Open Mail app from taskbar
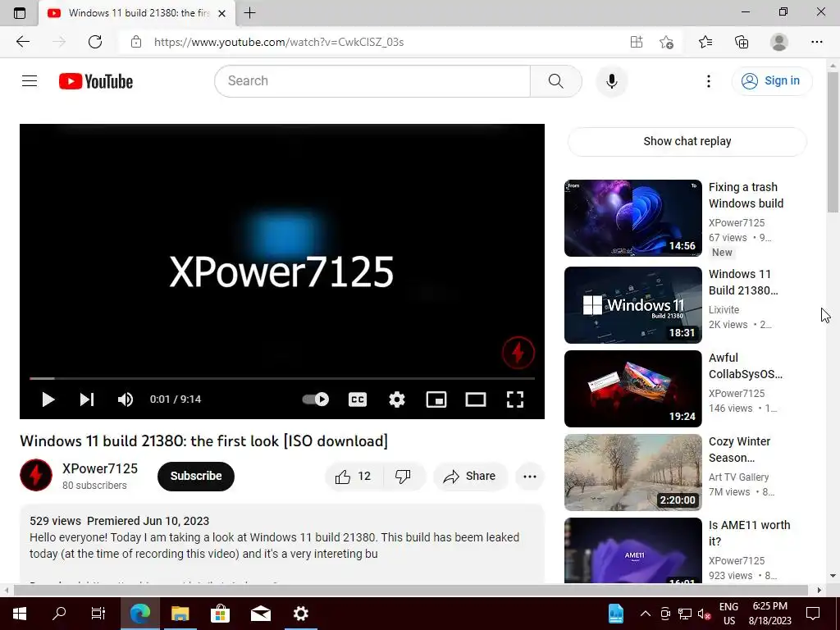 pos(260,614)
